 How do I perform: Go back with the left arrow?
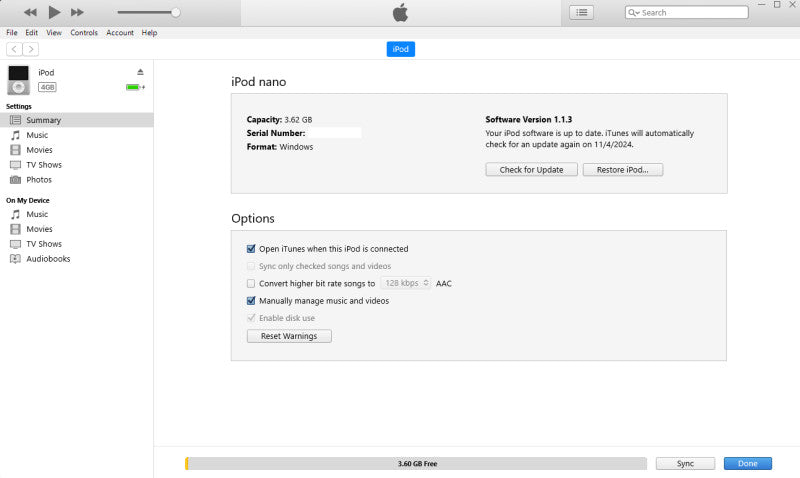pos(14,49)
